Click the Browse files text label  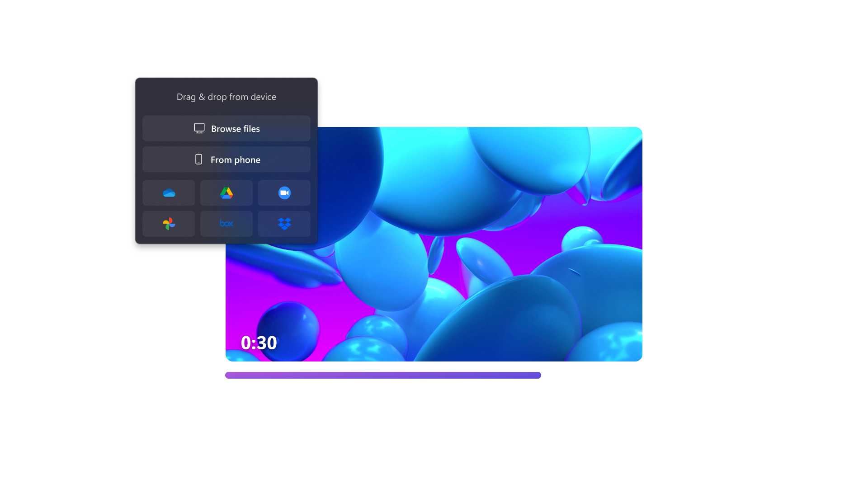pyautogui.click(x=235, y=129)
